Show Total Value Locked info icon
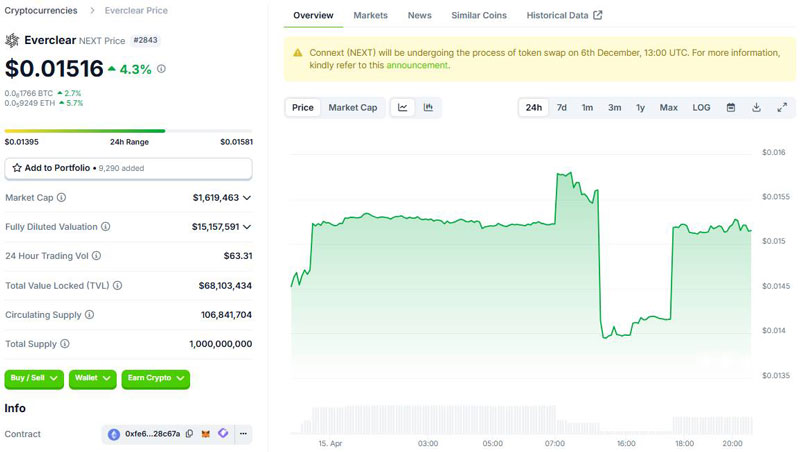 (117, 285)
